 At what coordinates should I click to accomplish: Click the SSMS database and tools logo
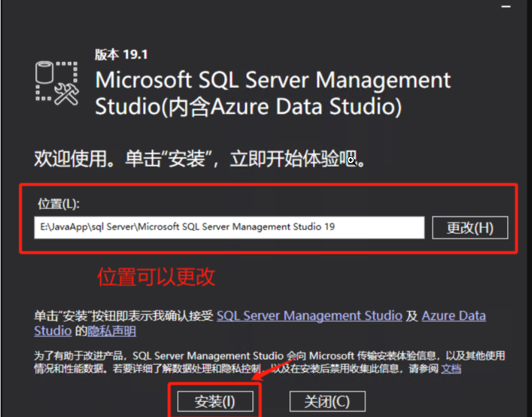tap(57, 82)
